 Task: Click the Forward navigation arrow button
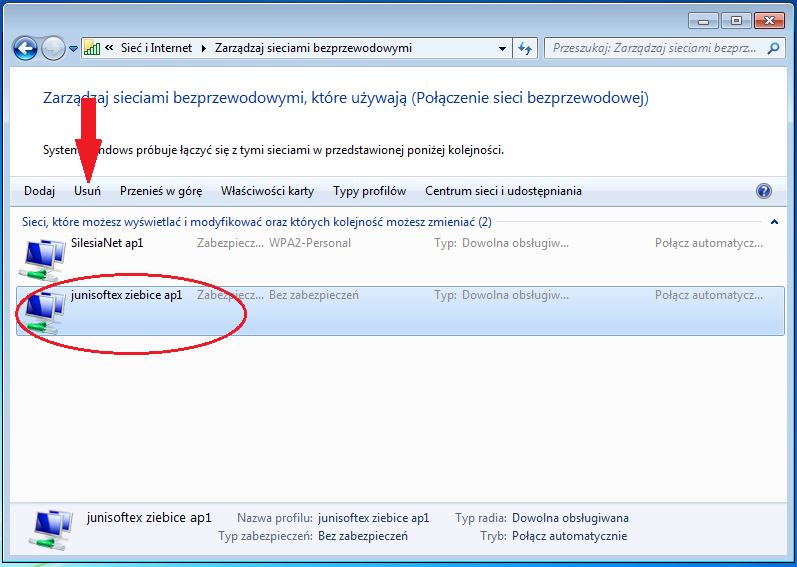coord(54,48)
